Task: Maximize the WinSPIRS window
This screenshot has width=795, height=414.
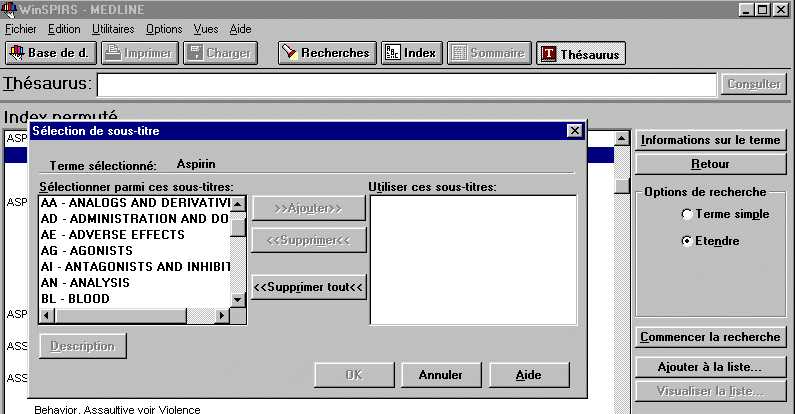Action: point(762,10)
